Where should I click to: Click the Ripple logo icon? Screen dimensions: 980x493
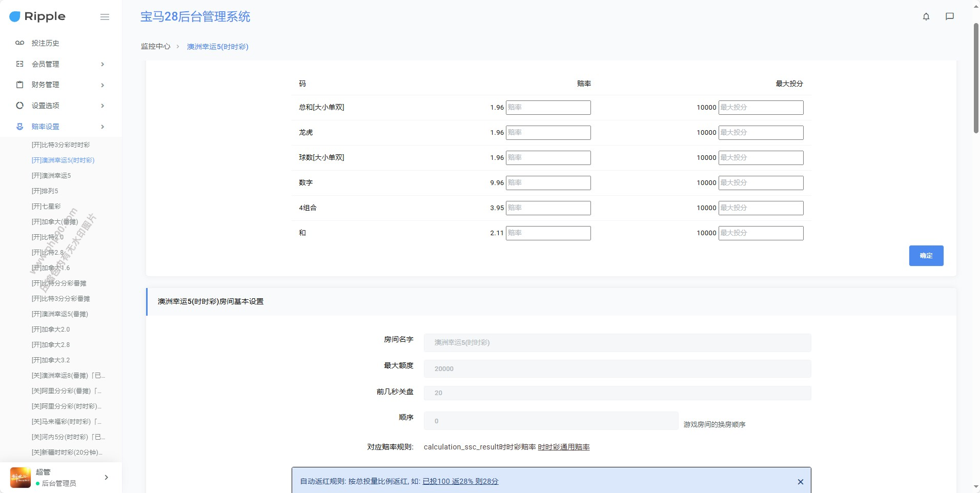pyautogui.click(x=15, y=17)
